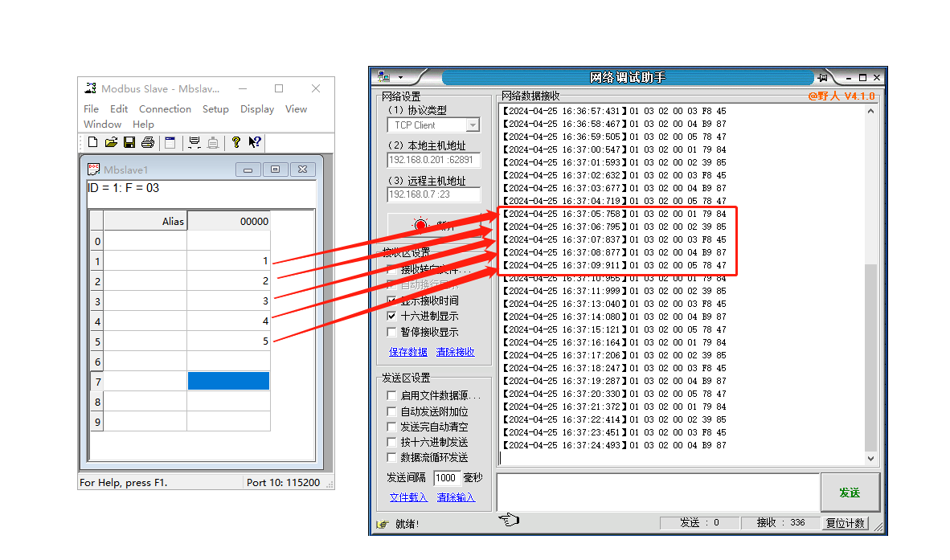This screenshot has height=560, width=950.
Task: Click the remote host address field 192.168.0.7
Action: [434, 194]
